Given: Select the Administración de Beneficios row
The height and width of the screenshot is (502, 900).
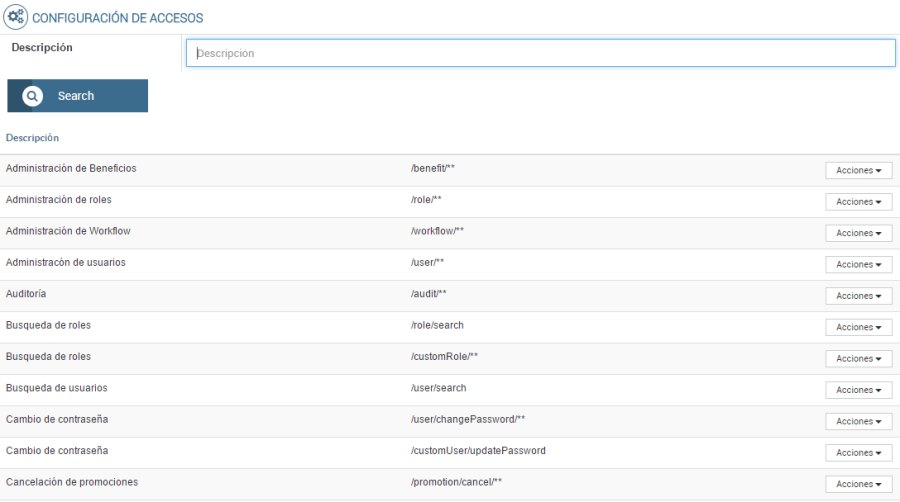Looking at the screenshot, I should (x=71, y=168).
